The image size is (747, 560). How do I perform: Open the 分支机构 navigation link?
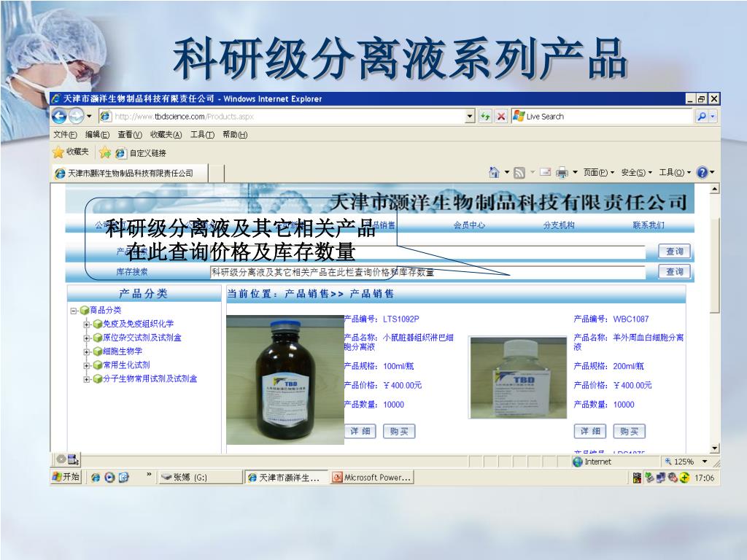click(559, 225)
